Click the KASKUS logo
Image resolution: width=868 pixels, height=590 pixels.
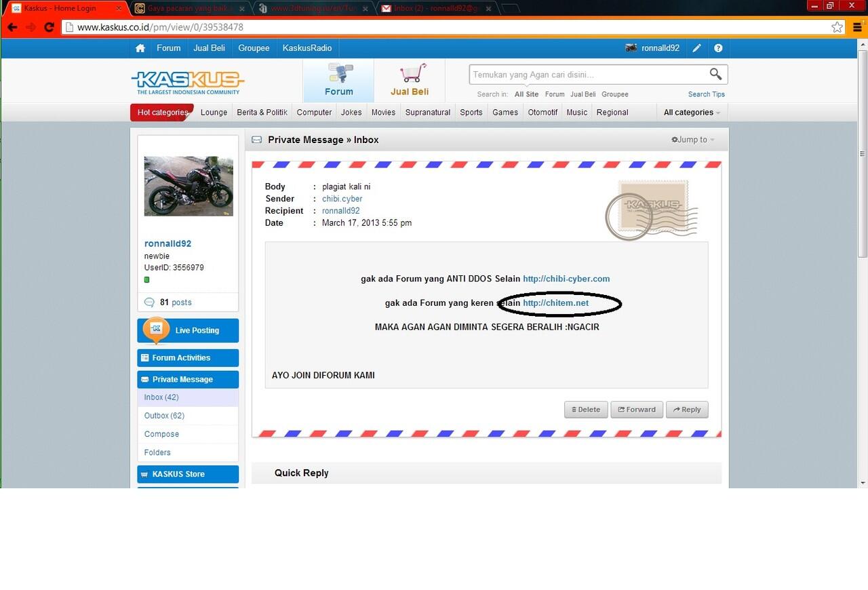click(x=188, y=82)
